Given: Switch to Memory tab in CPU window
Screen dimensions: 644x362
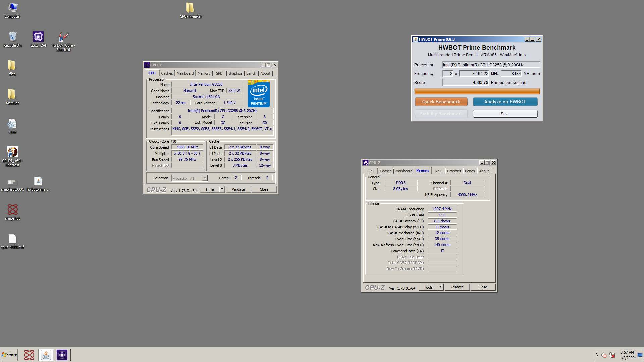Looking at the screenshot, I should pos(204,73).
